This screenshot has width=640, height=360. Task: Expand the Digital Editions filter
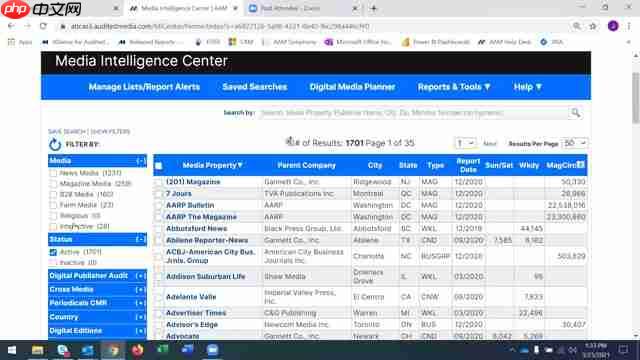(140, 331)
